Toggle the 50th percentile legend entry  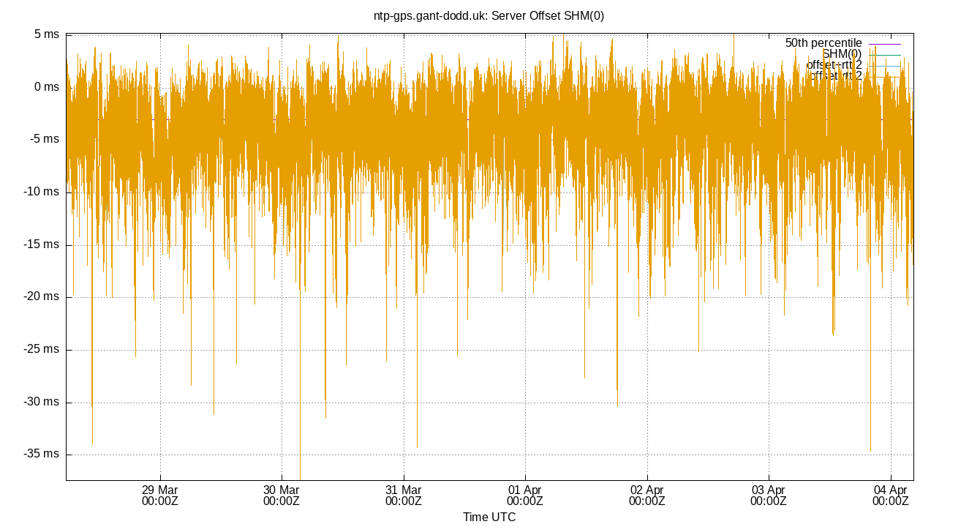[822, 43]
